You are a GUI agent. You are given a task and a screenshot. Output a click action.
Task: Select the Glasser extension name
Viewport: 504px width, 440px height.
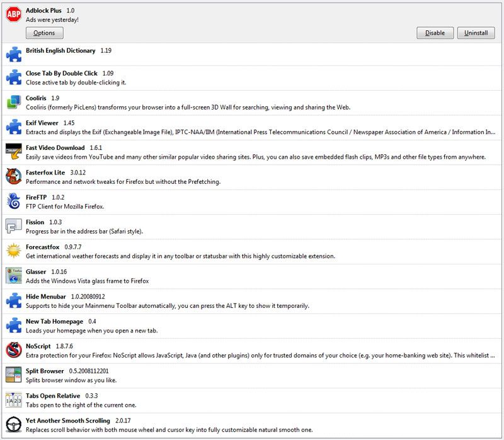36,272
